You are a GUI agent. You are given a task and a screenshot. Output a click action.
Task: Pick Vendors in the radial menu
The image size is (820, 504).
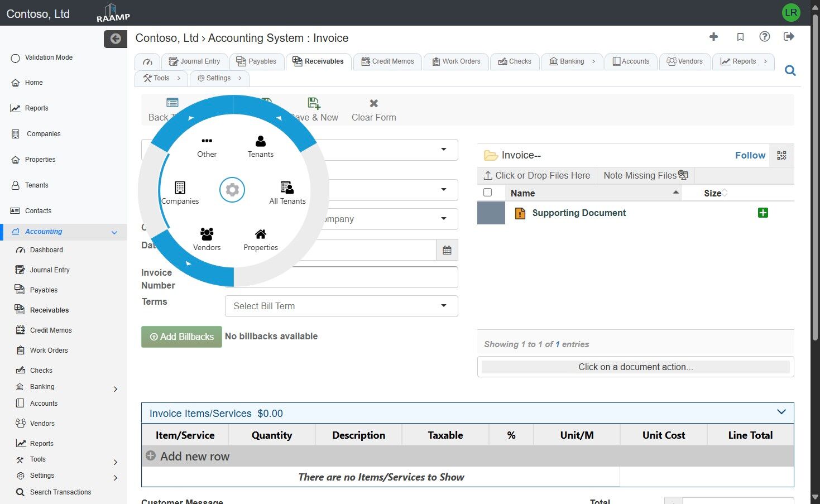[207, 239]
